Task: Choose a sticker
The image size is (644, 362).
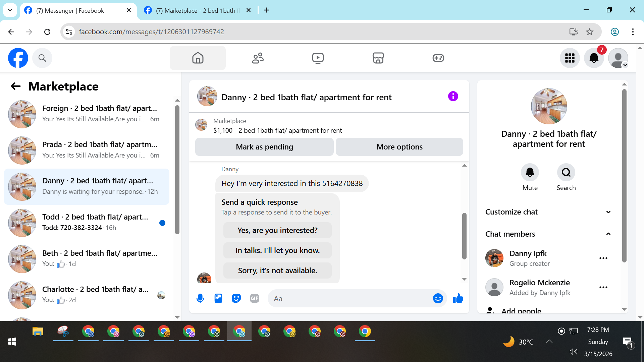Action: coord(236,298)
